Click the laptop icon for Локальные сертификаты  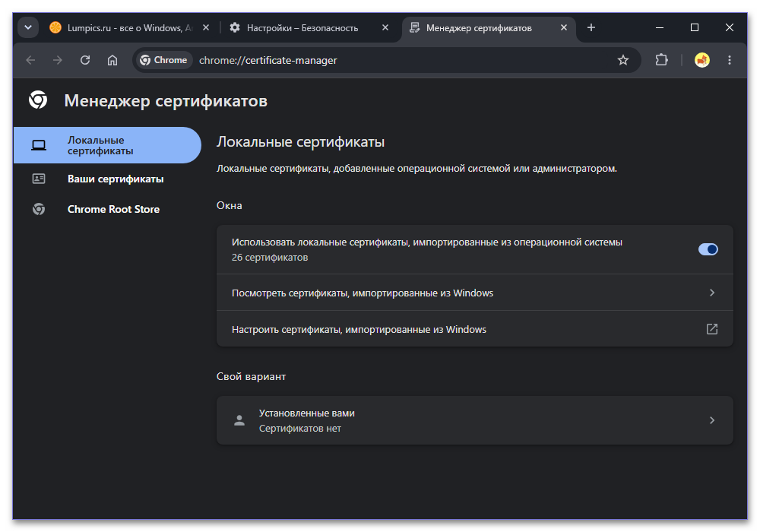[x=39, y=145]
